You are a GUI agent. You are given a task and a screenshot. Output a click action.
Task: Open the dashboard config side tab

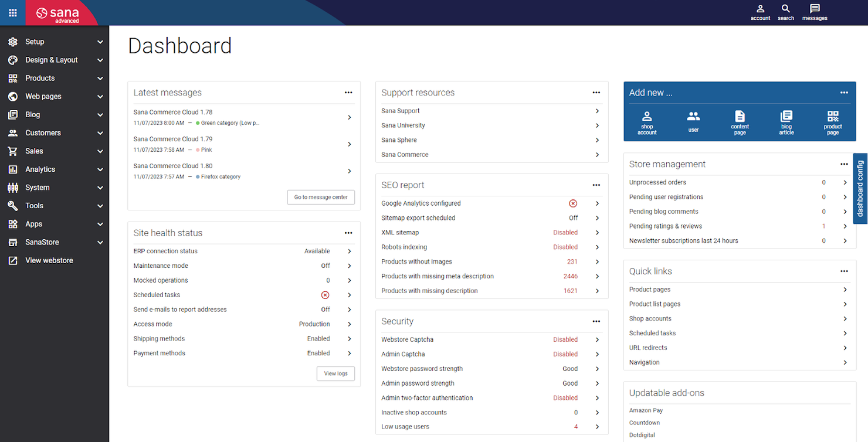pos(860,189)
